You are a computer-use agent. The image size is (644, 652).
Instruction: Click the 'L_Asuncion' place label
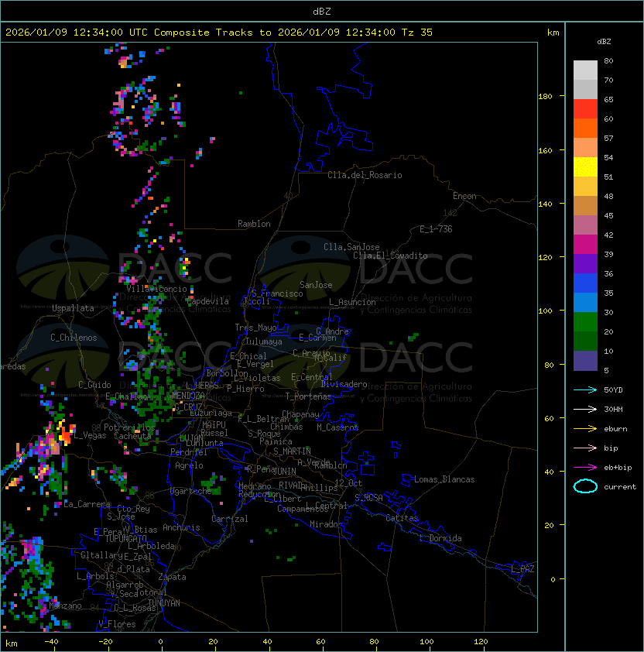click(352, 302)
